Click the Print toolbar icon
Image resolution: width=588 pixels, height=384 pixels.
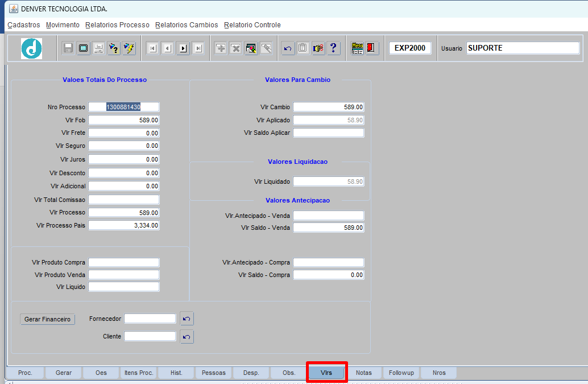tap(98, 48)
